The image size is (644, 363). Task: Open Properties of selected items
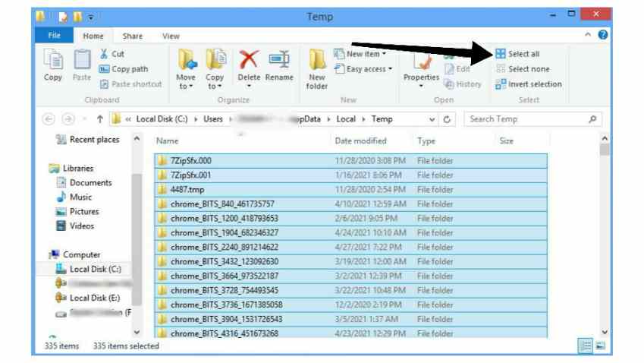point(422,69)
